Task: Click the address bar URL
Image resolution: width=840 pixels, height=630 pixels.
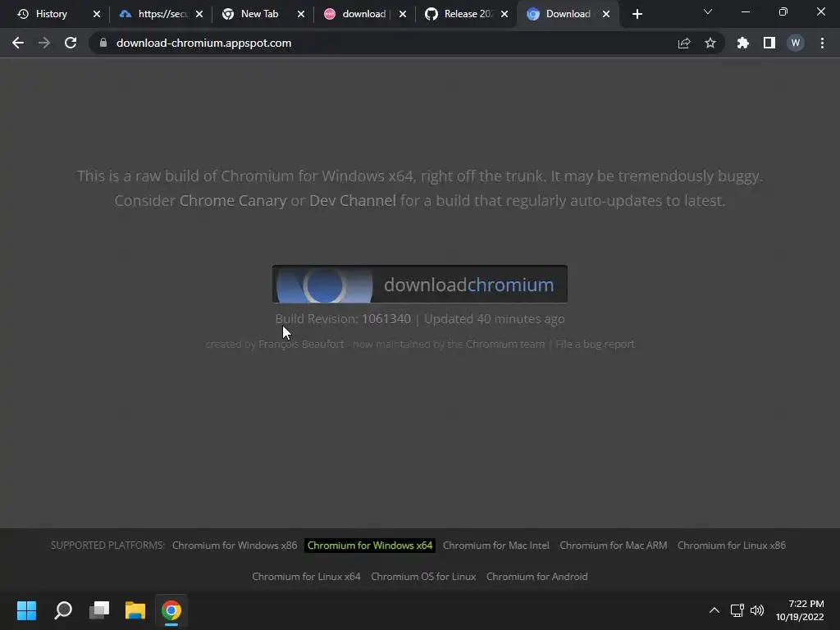Action: click(203, 43)
